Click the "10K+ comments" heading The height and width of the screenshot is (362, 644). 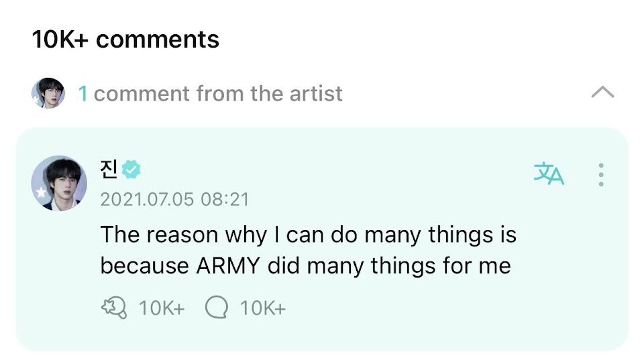(125, 40)
